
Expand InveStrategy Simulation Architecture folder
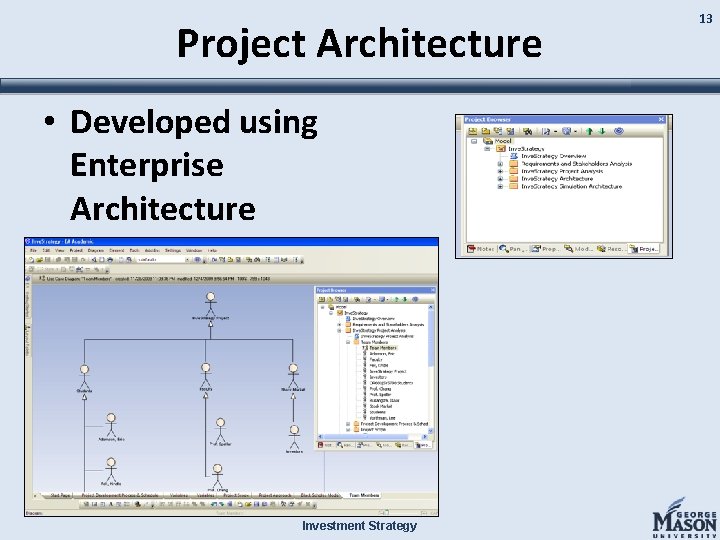501,186
